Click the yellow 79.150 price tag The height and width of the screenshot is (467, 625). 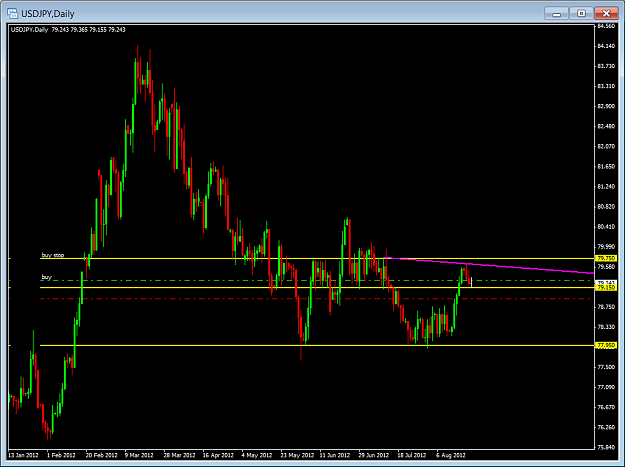coord(606,287)
